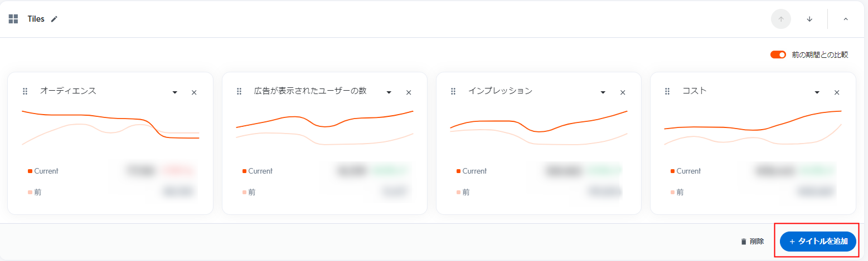Screen dimensions: 868x261
Task: Grab the drag handle on インプレッション tile
Action: tap(453, 91)
